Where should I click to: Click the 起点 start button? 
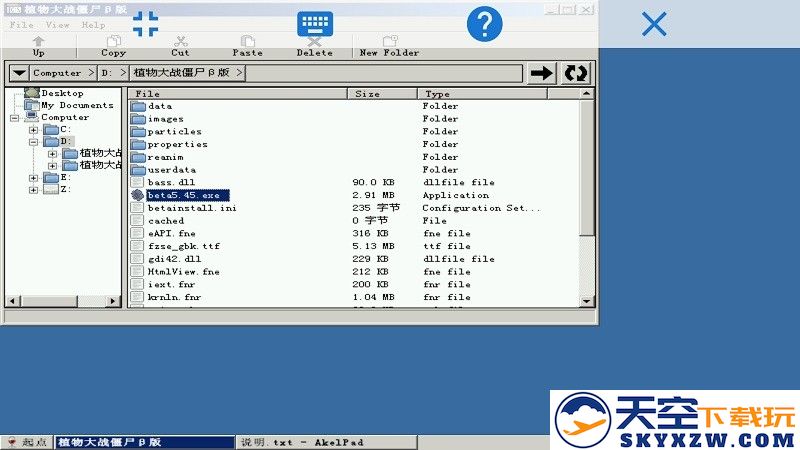coord(28,442)
